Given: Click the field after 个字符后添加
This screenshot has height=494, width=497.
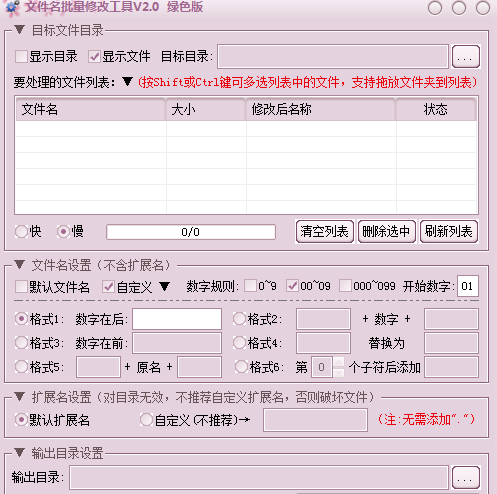Looking at the screenshot, I should 452,367.
